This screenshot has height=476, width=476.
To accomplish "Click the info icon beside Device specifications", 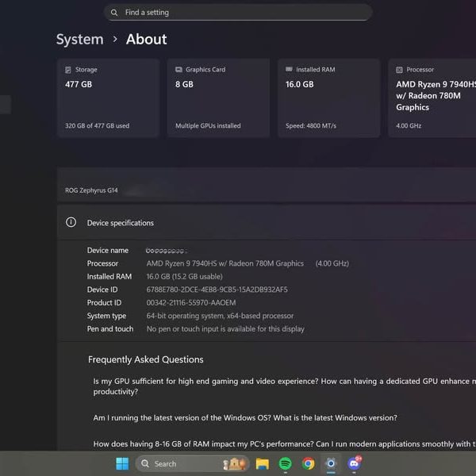I will click(71, 222).
